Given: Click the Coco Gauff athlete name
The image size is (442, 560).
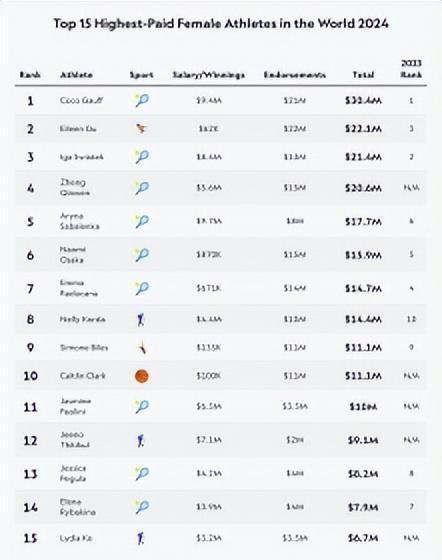Looking at the screenshot, I should [81, 100].
